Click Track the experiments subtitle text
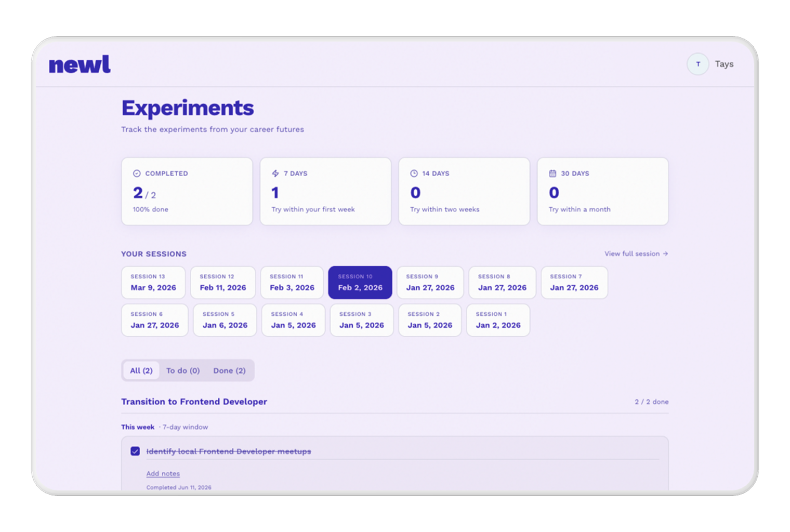This screenshot has width=790, height=532. tap(213, 129)
